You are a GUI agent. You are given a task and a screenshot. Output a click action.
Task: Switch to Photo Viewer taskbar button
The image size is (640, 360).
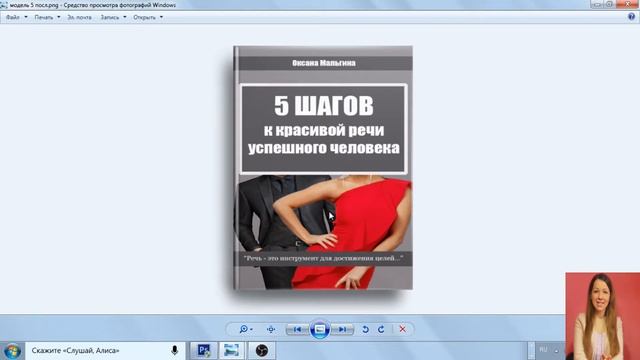click(231, 351)
